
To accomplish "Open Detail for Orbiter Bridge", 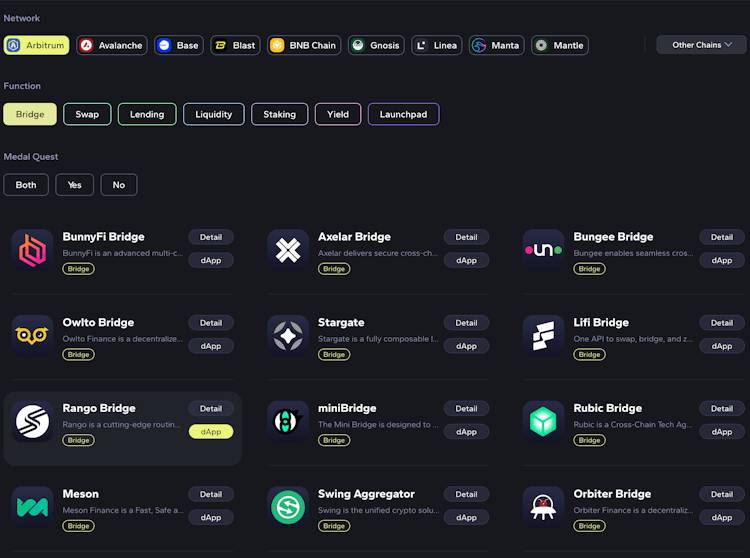I will click(722, 494).
